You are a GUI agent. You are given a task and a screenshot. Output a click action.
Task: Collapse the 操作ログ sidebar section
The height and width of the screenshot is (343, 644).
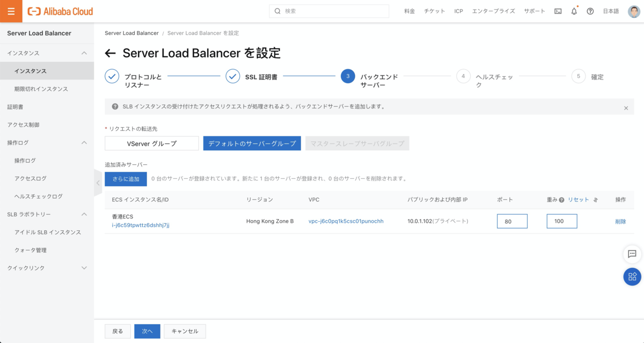click(84, 143)
